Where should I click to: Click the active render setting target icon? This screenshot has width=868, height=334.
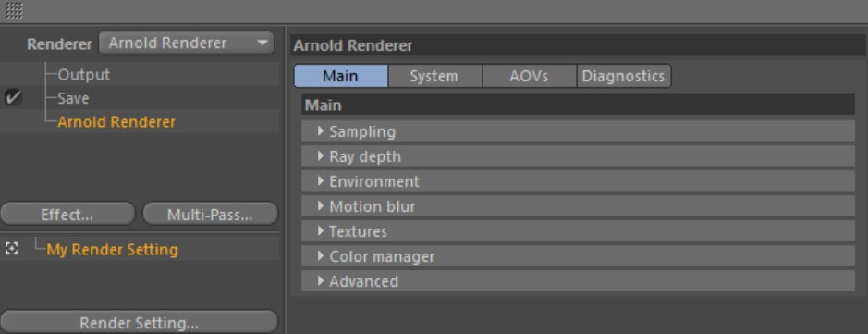pyautogui.click(x=12, y=249)
